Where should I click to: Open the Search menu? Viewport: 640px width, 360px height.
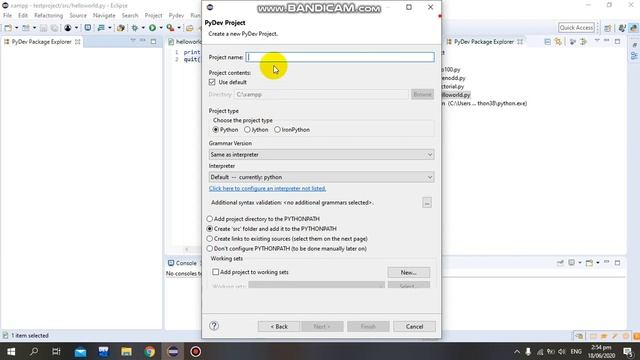click(130, 16)
